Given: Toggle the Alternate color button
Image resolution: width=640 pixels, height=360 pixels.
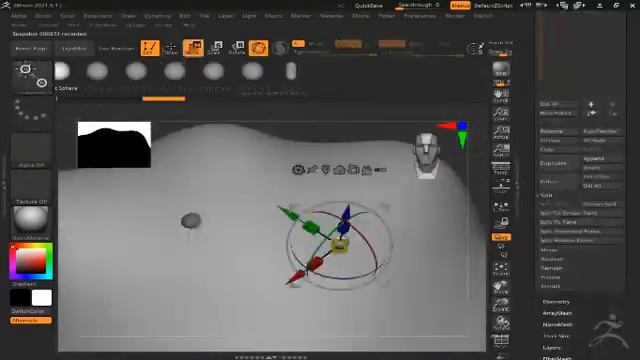Looking at the screenshot, I should pyautogui.click(x=31, y=320).
